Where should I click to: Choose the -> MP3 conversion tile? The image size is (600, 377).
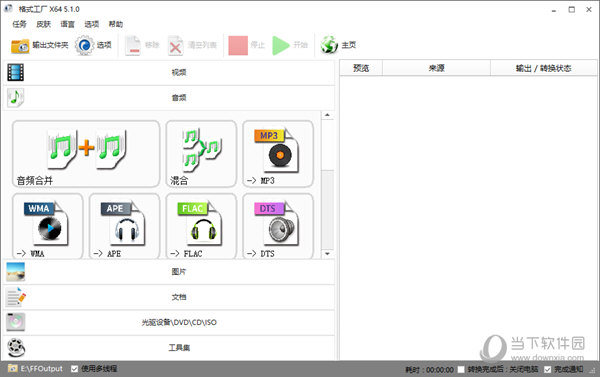[x=278, y=154]
